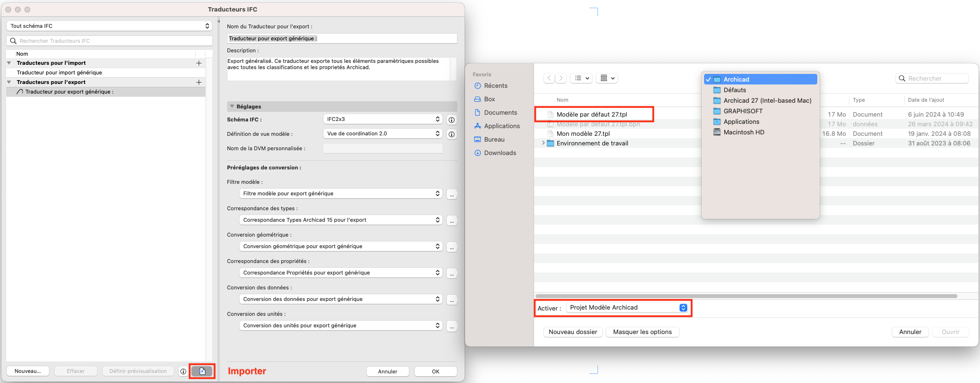980x383 pixels.
Task: Click Masquer les options button
Action: (643, 332)
